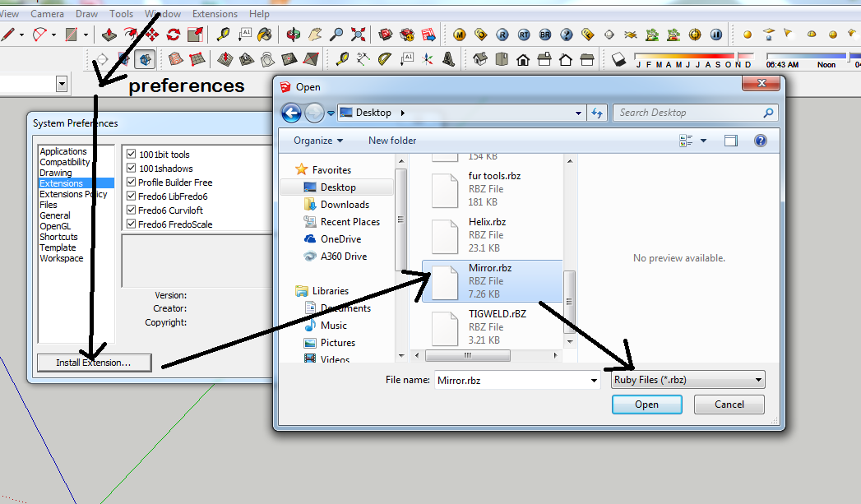This screenshot has width=861, height=504.
Task: Open the File name history dropdown
Action: [x=594, y=380]
